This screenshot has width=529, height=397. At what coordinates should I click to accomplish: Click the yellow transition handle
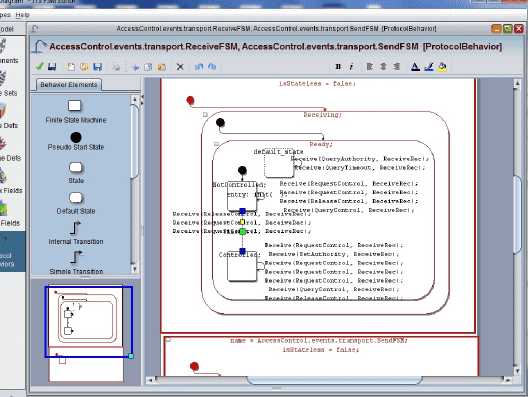click(x=242, y=222)
